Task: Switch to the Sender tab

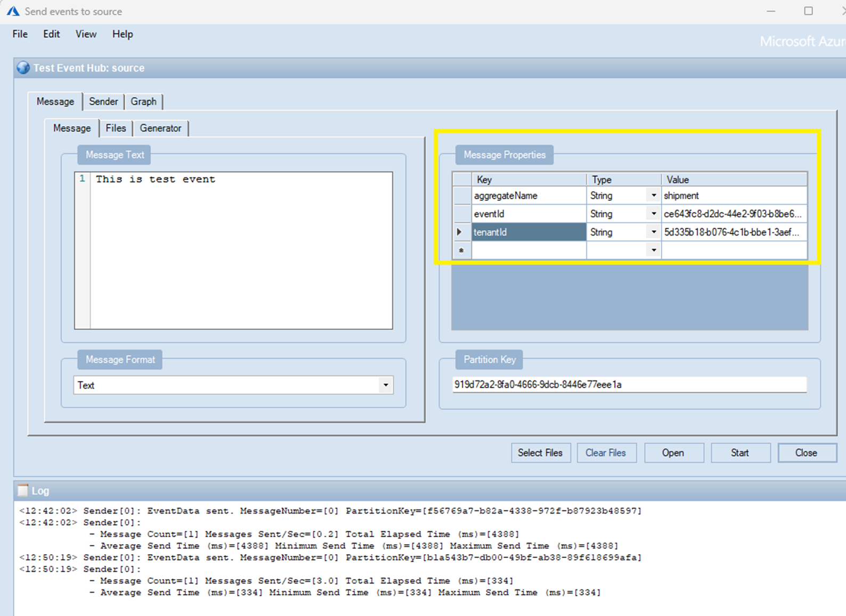Action: click(103, 101)
